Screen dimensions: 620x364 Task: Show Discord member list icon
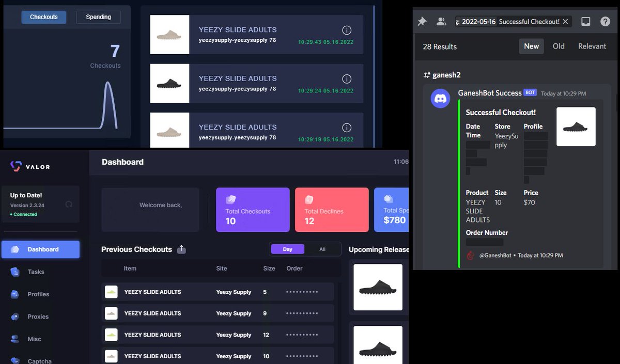pyautogui.click(x=441, y=22)
